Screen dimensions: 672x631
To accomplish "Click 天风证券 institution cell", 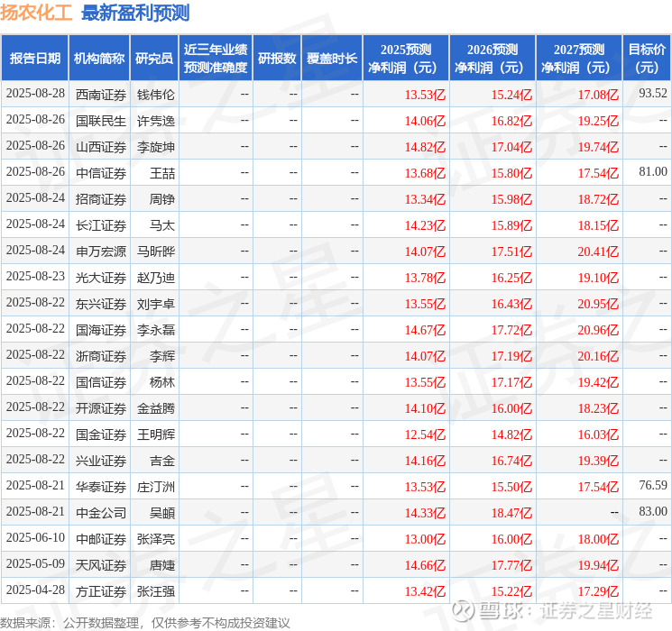I will pyautogui.click(x=101, y=565).
